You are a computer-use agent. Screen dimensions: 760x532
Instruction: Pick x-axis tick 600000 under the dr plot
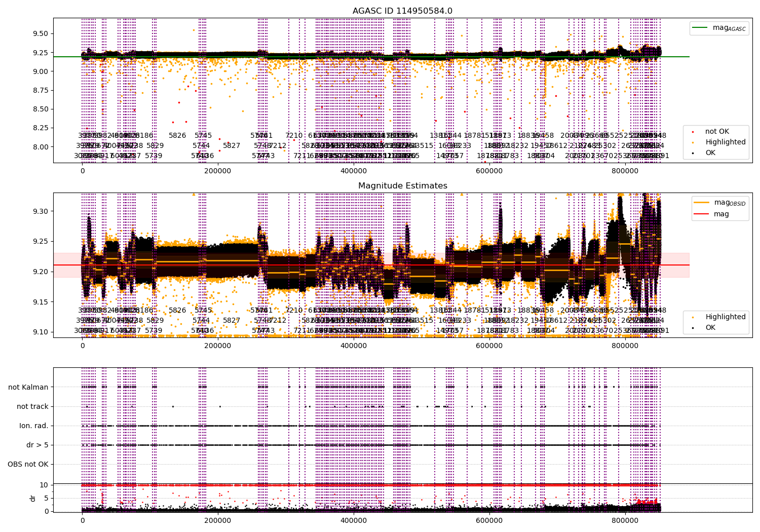tap(489, 521)
